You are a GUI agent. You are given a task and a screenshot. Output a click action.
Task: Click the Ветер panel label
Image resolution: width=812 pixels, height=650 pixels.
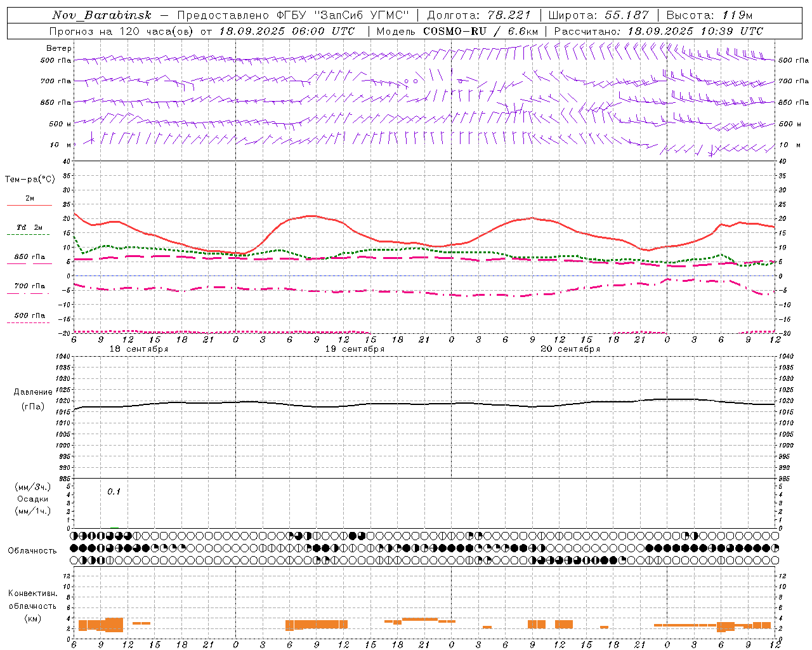pyautogui.click(x=59, y=48)
